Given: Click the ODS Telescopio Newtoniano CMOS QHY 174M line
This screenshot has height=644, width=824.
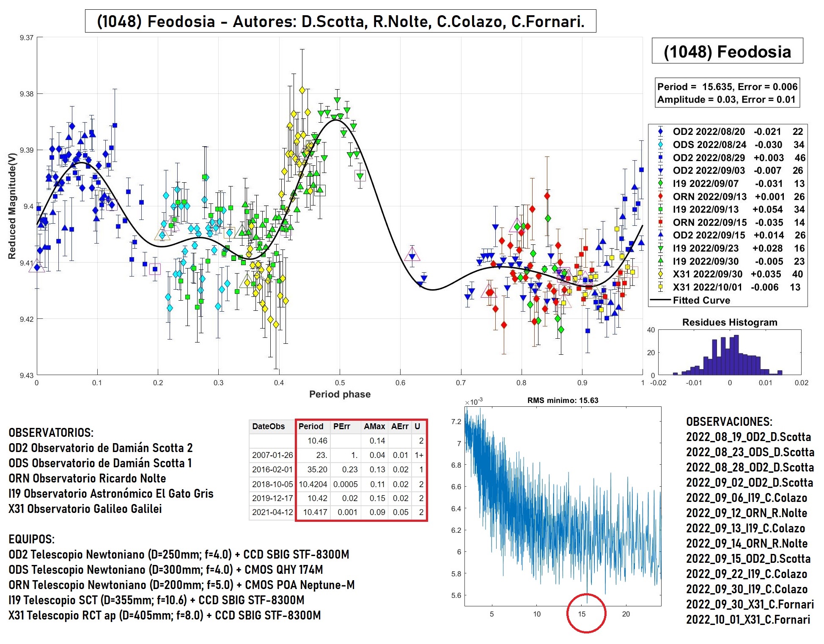Looking at the screenshot, I should [x=166, y=570].
